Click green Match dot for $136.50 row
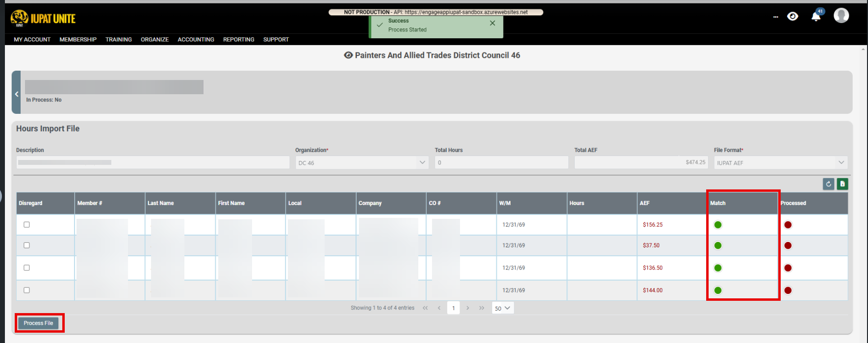Viewport: 868px width, 343px height. pos(718,268)
